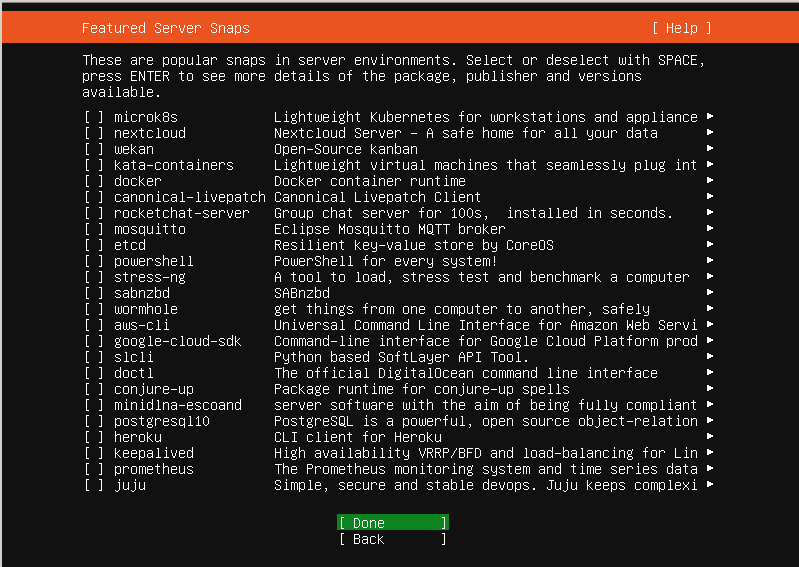This screenshot has width=799, height=567.
Task: Click the Back button
Action: [x=392, y=539]
